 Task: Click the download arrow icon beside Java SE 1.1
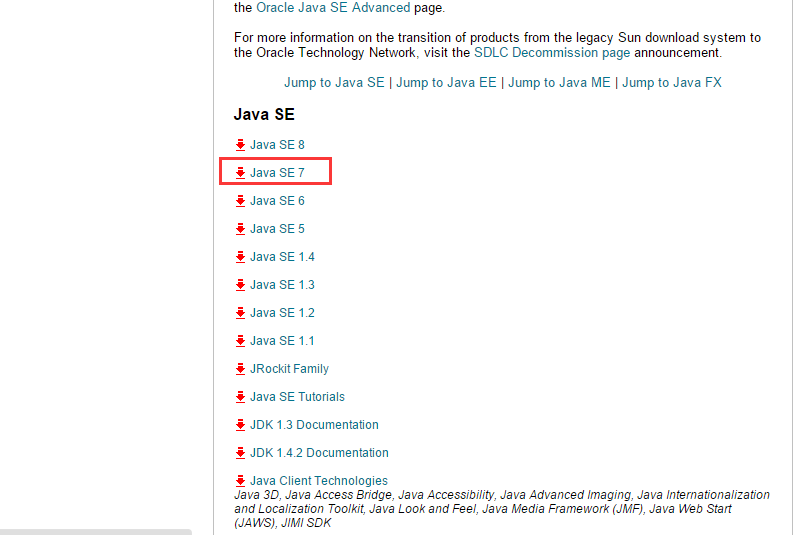coord(240,341)
